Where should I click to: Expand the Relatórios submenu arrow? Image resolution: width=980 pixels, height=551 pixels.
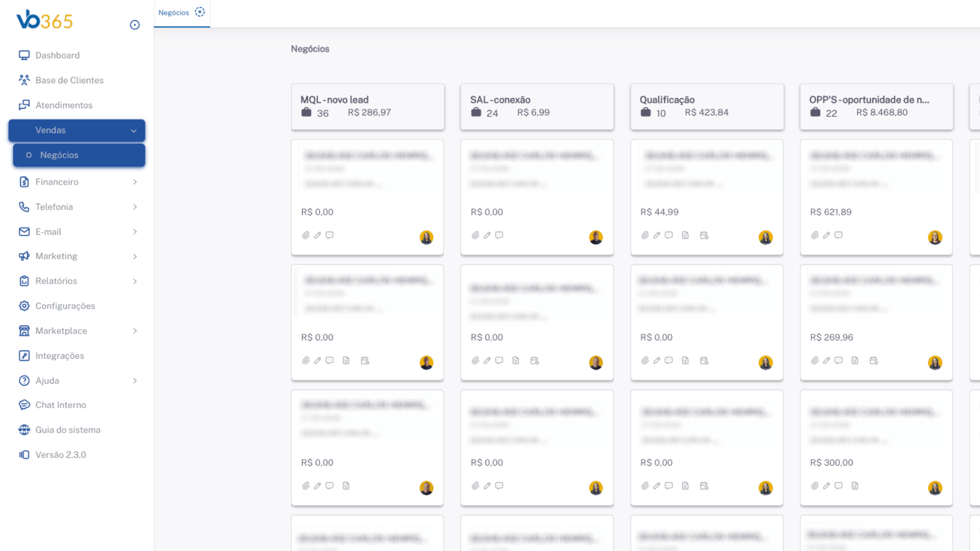coord(135,281)
